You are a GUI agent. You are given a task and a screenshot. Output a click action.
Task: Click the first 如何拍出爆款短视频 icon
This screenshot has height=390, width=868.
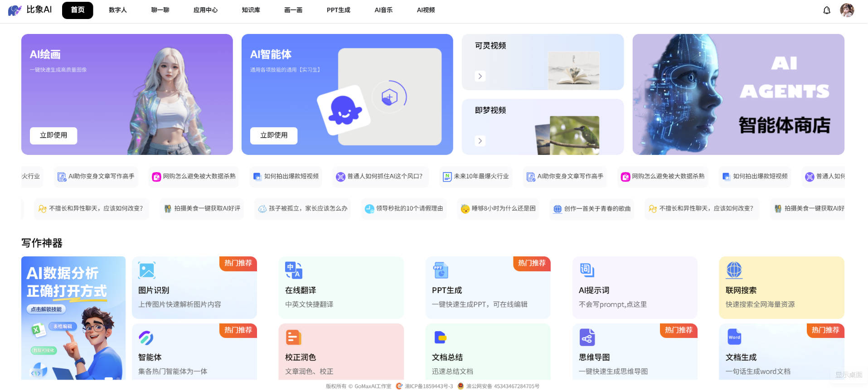257,177
